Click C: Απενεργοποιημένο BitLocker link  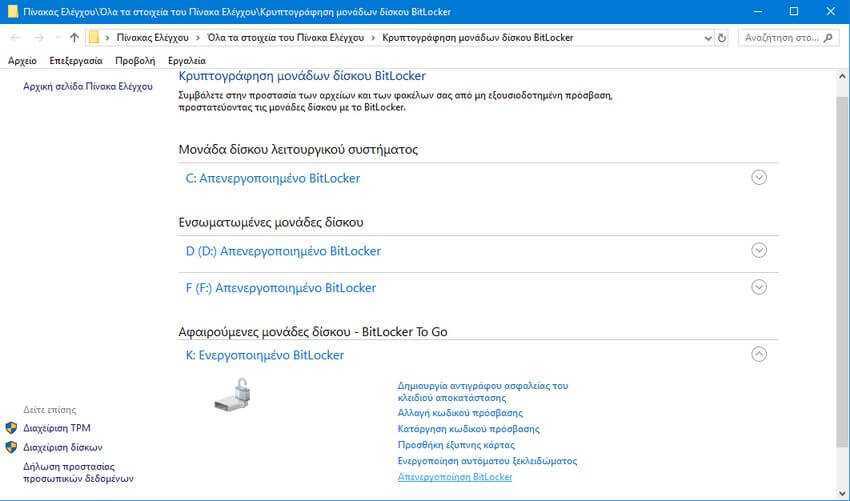tap(273, 178)
